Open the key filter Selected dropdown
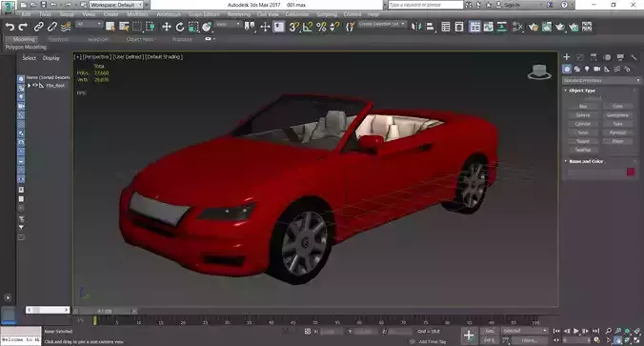 pos(525,331)
